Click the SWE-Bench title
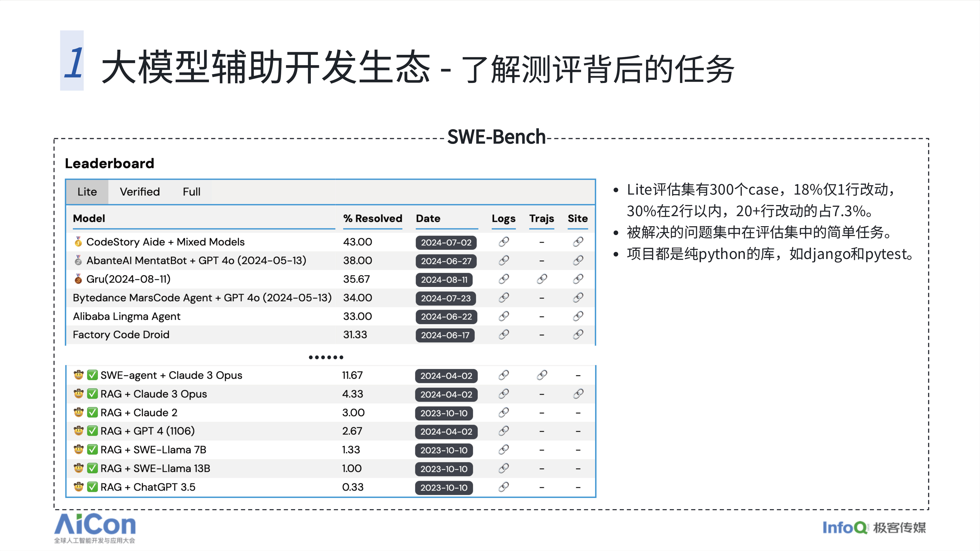 [496, 137]
